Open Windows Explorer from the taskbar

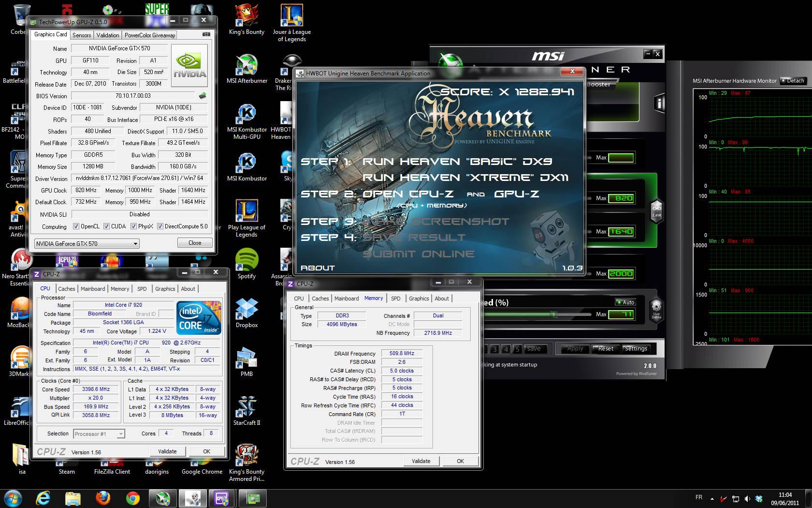click(x=73, y=498)
